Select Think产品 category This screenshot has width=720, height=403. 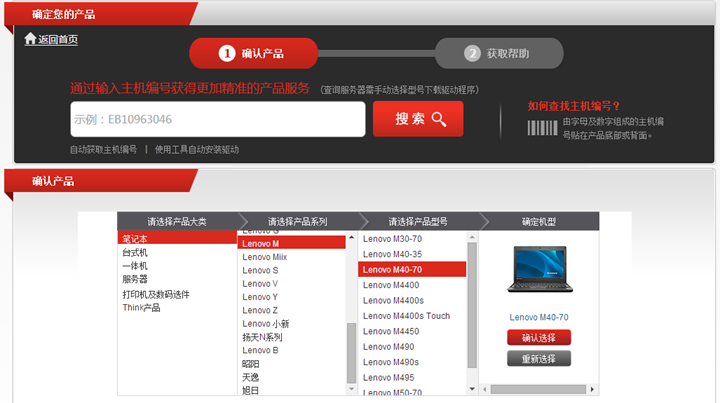141,308
